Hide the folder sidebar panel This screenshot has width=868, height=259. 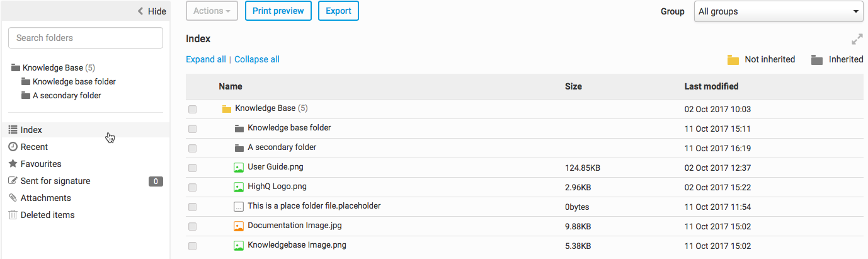[x=152, y=11]
